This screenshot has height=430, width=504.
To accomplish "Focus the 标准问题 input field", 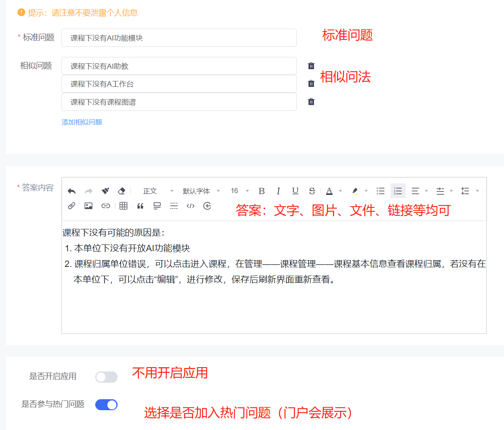I will (x=179, y=38).
